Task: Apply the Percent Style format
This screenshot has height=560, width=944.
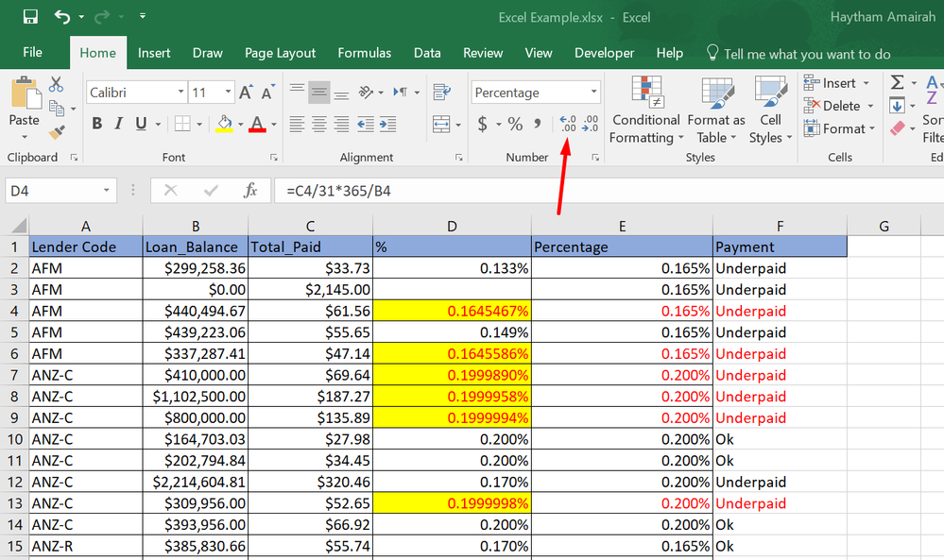Action: click(x=515, y=124)
